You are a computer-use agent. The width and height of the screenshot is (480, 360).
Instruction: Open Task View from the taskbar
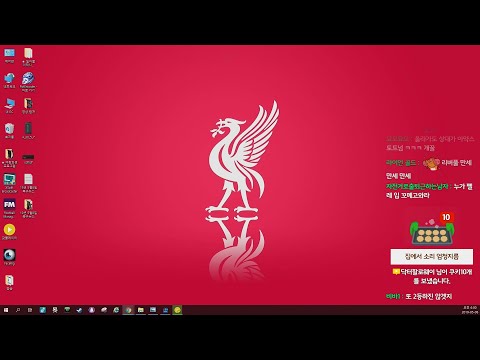point(30,310)
